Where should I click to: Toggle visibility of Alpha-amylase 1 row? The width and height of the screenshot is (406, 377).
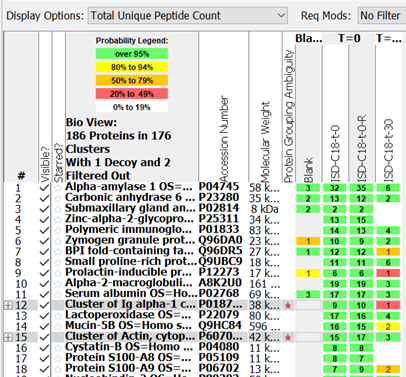tap(44, 188)
